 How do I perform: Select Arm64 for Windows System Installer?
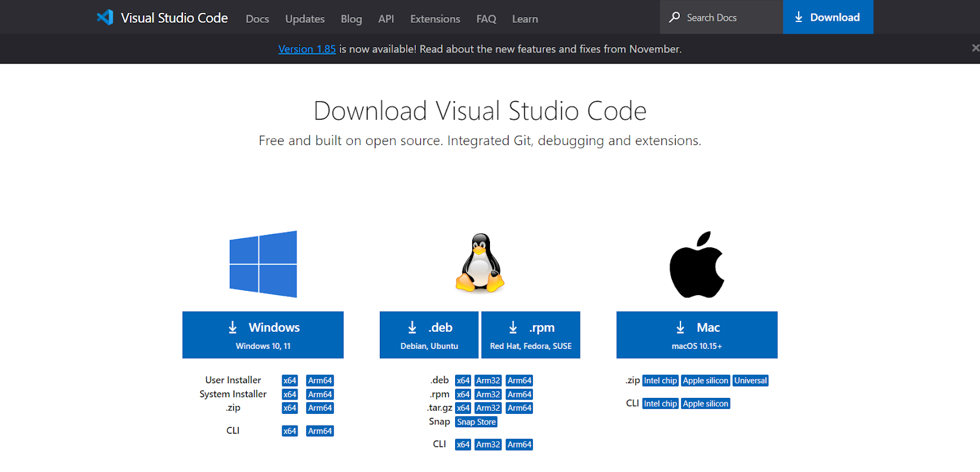pyautogui.click(x=320, y=395)
